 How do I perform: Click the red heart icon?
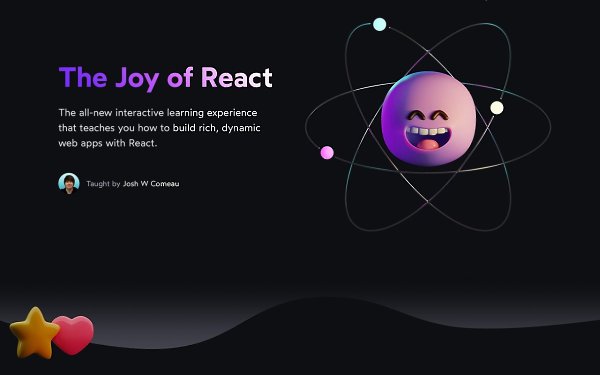pyautogui.click(x=73, y=334)
